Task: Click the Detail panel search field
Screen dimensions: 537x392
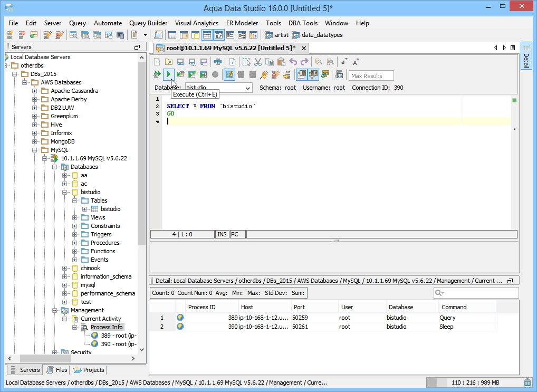Action: click(476, 293)
